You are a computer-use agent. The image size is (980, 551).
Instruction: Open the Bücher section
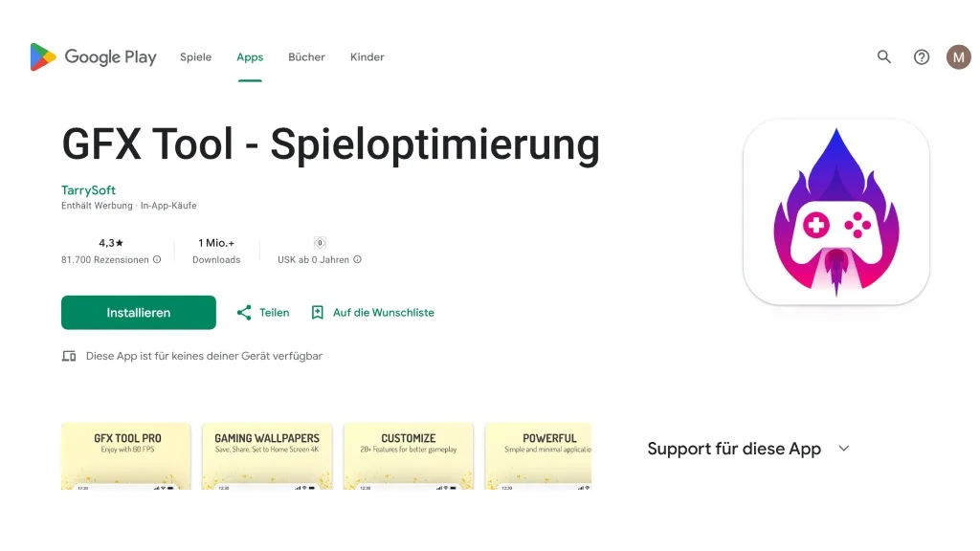(306, 56)
